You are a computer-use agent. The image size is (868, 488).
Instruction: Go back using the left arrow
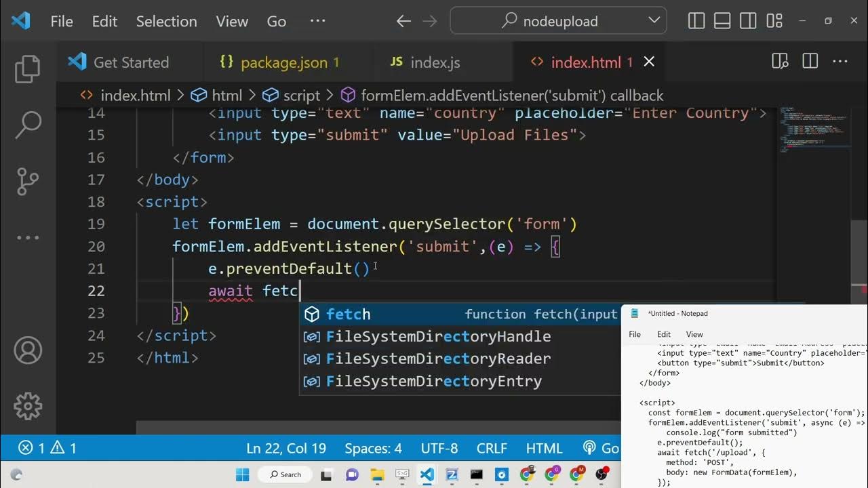tap(403, 21)
